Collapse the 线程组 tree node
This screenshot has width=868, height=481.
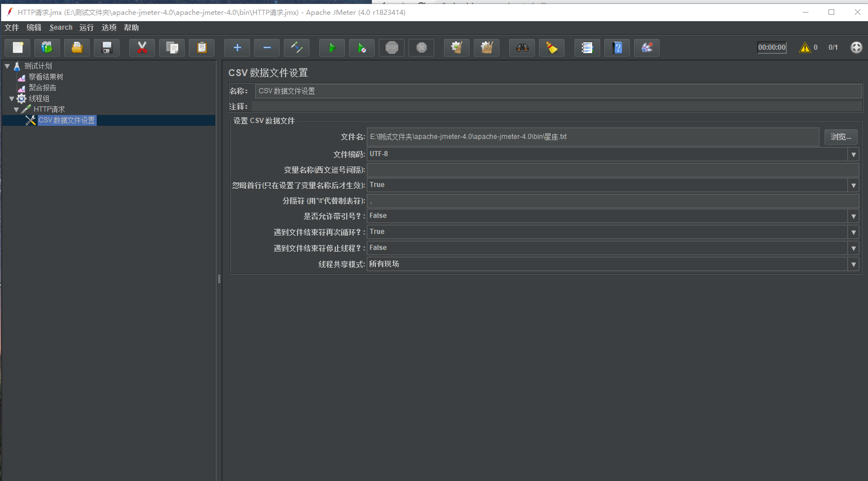[x=12, y=98]
